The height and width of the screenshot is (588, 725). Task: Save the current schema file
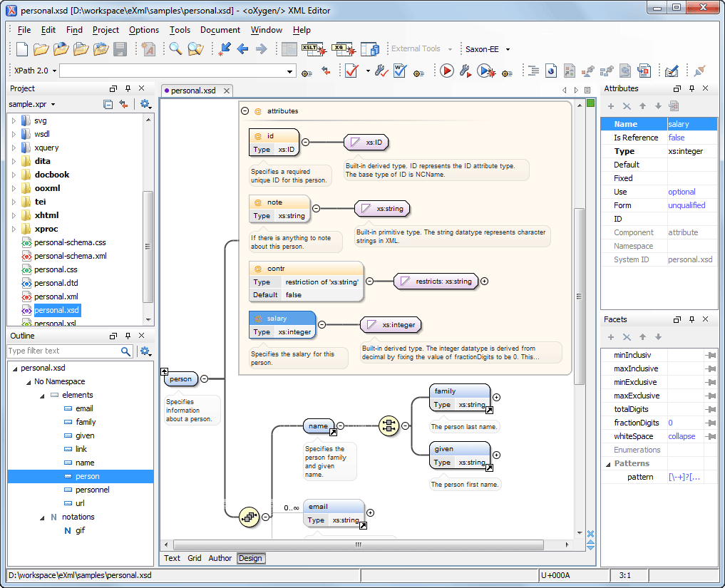(x=120, y=48)
